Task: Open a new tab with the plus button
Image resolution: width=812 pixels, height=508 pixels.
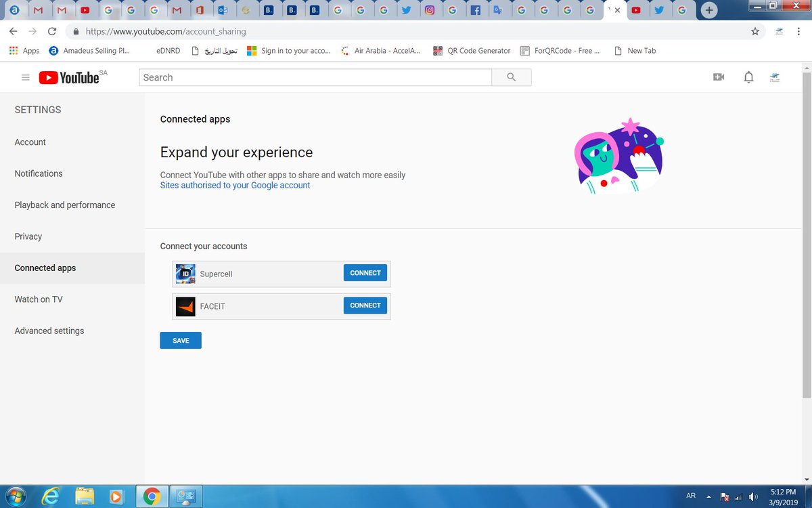Action: 708,10
